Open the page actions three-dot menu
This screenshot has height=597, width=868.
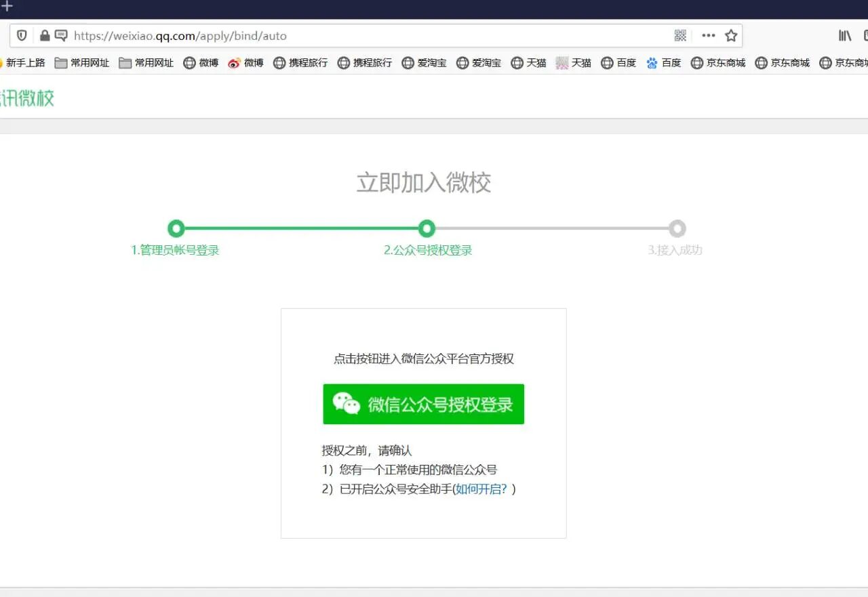(709, 35)
